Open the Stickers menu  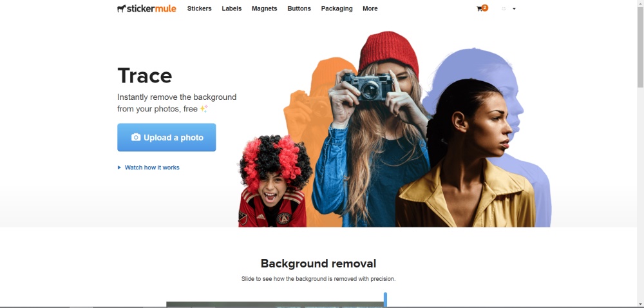point(199,8)
